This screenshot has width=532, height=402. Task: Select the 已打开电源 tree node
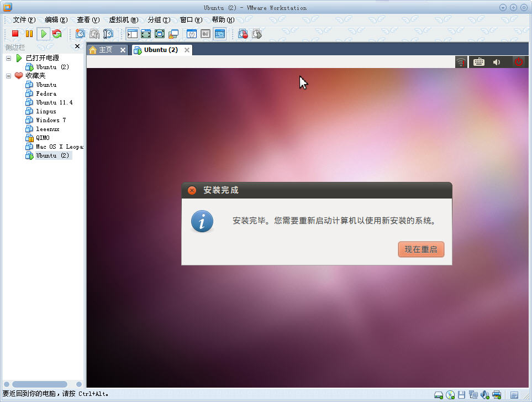tap(42, 58)
